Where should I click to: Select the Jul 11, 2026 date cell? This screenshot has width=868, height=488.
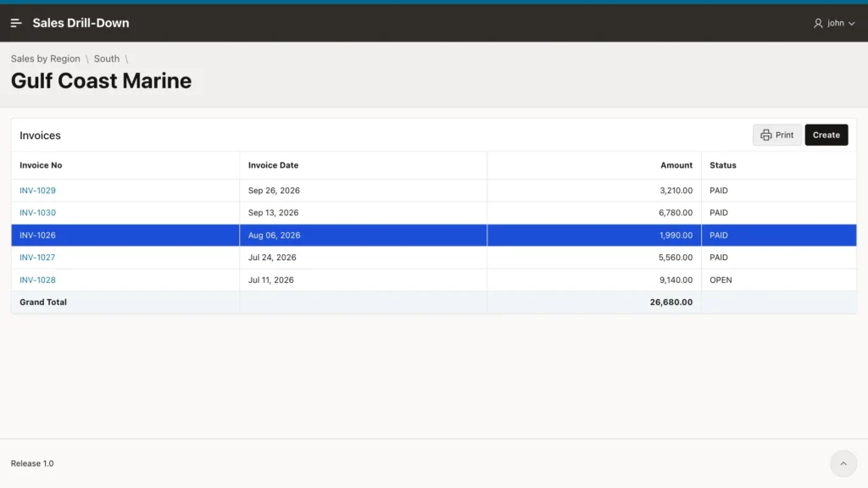point(363,280)
